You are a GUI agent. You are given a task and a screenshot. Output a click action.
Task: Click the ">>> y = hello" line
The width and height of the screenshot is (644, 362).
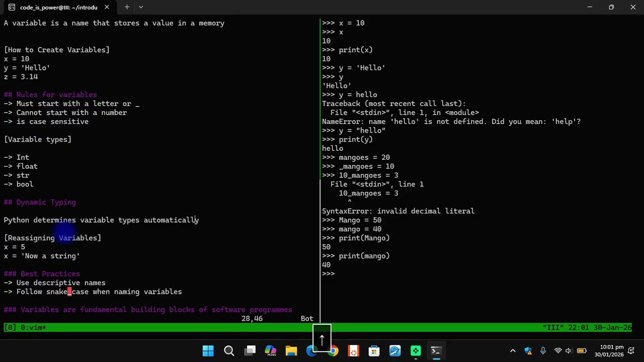coord(349,95)
